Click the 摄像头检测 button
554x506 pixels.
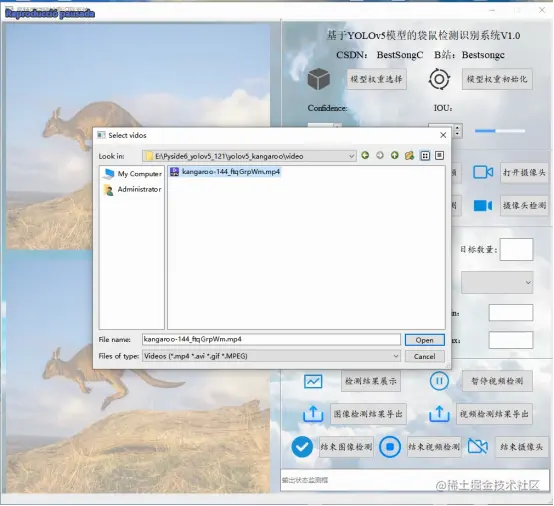tap(524, 205)
